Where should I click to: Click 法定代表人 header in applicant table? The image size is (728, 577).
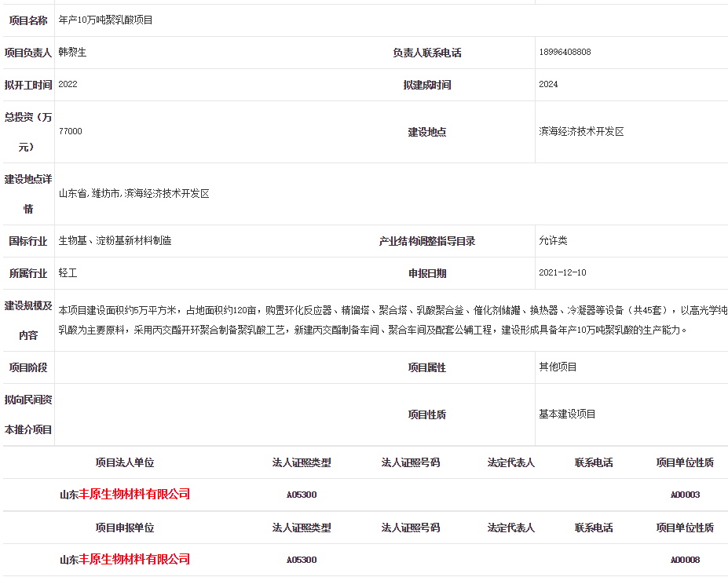click(x=510, y=528)
